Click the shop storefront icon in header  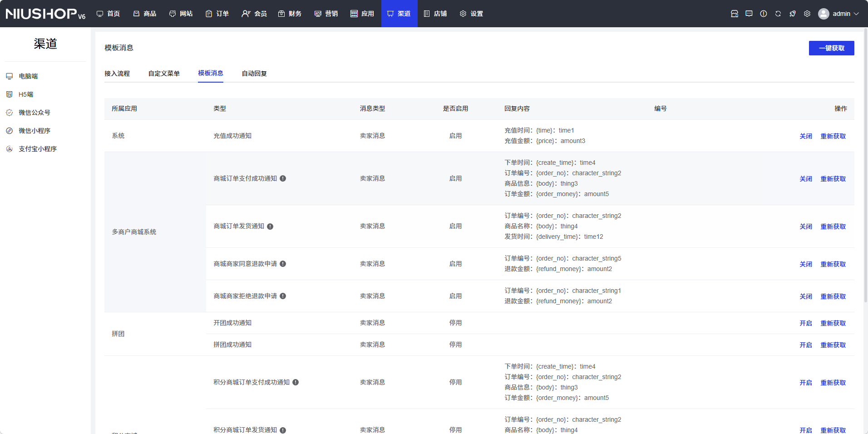coord(735,14)
